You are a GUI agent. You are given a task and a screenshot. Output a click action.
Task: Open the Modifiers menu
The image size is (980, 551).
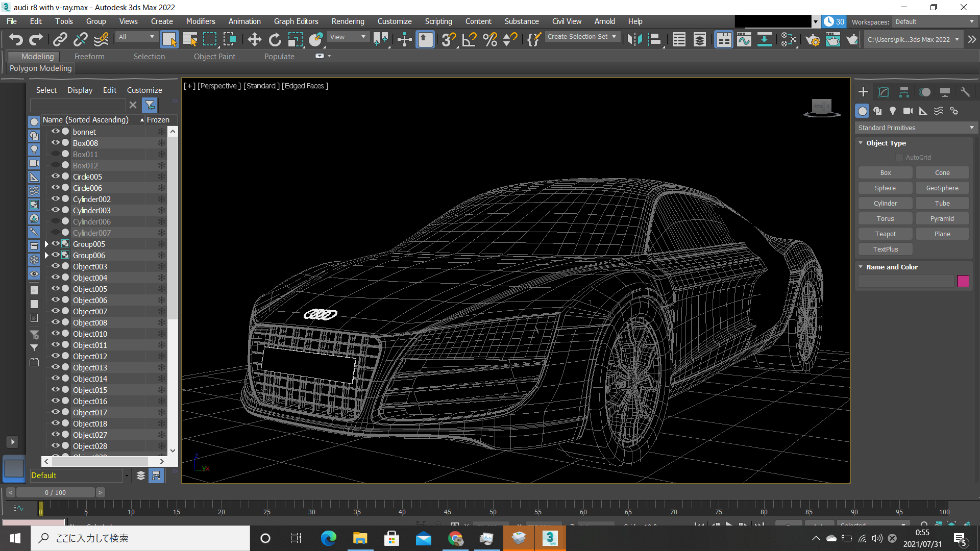tap(200, 21)
